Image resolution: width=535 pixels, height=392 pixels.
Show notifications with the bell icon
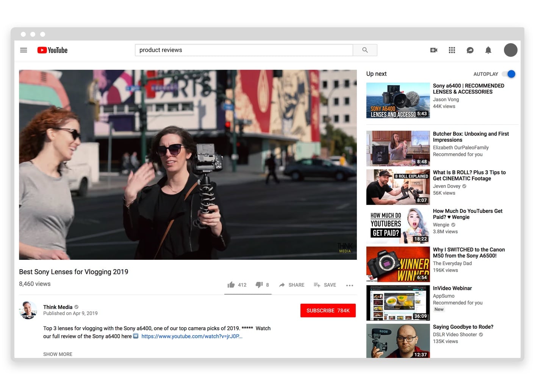488,50
